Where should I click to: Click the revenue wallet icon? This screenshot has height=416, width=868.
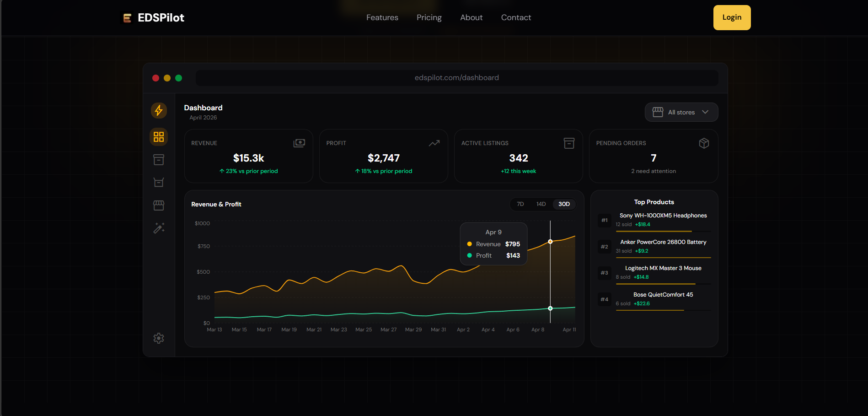click(299, 143)
